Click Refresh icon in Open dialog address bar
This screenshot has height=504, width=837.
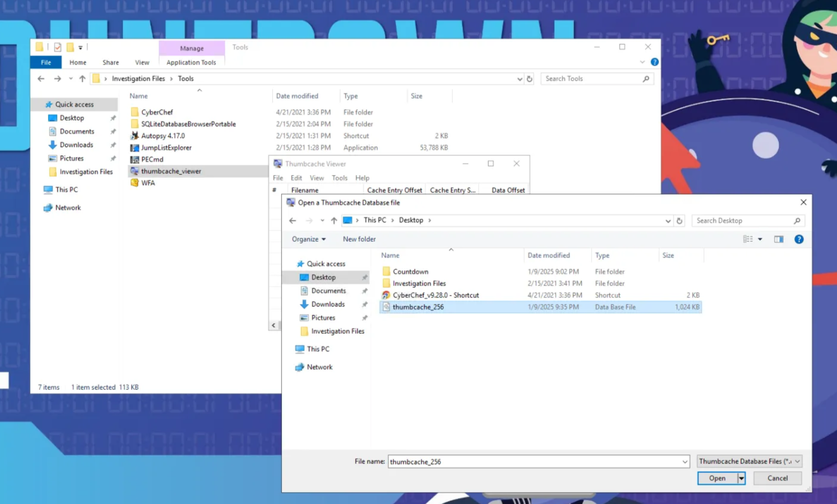pos(679,221)
